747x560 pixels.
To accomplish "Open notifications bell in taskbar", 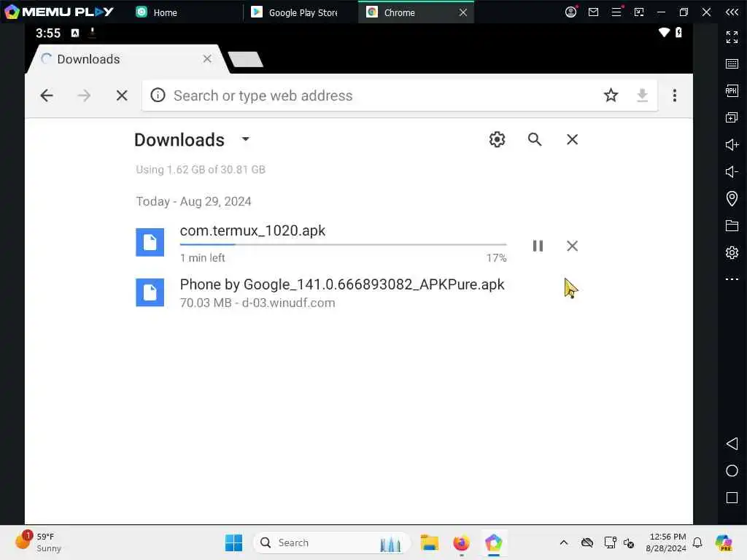I will pos(697,542).
